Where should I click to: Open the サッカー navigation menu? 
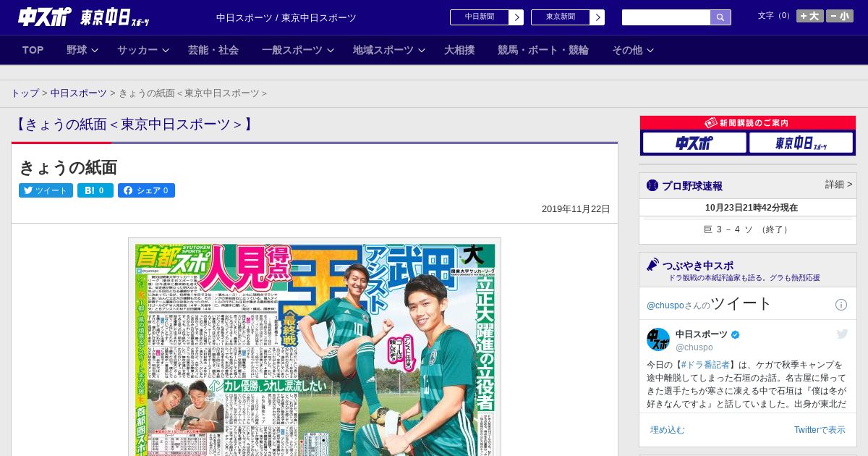tap(137, 50)
